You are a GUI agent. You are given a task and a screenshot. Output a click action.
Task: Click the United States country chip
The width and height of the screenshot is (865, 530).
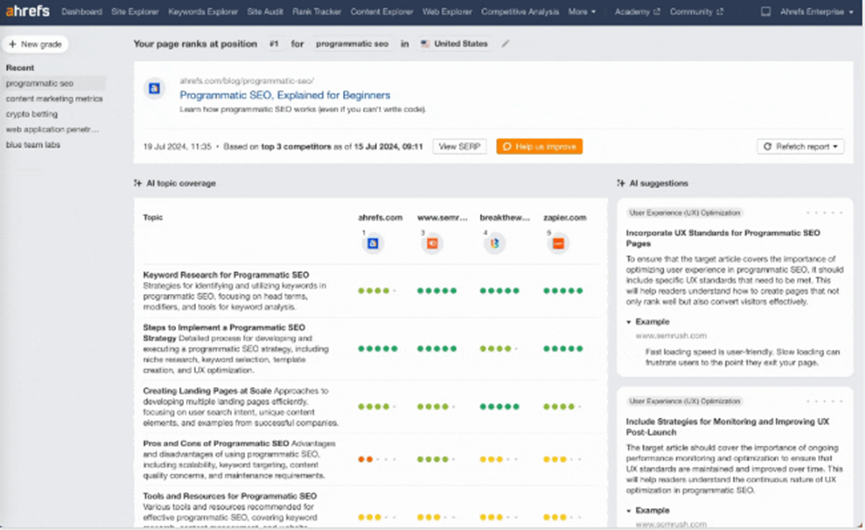pyautogui.click(x=455, y=44)
